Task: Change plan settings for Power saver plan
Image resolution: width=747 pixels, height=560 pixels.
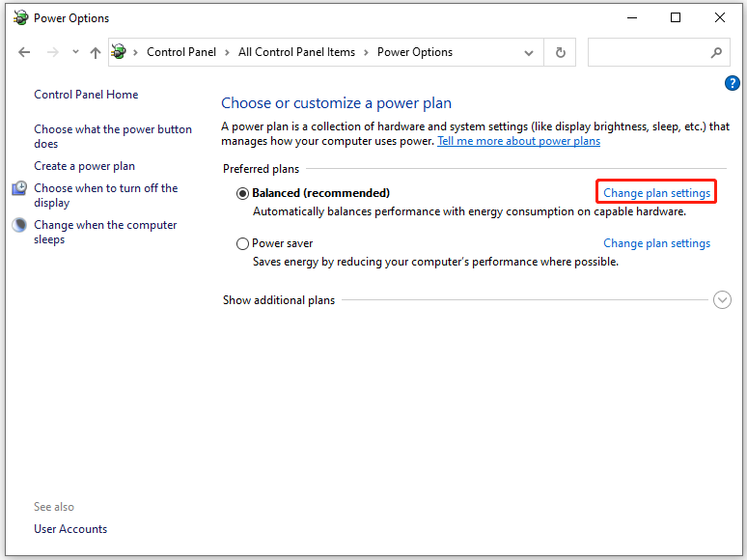Action: [x=656, y=243]
